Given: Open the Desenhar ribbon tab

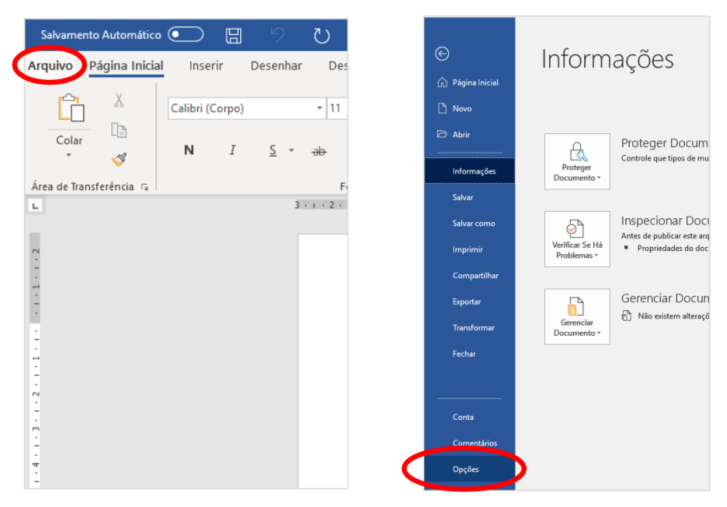Looking at the screenshot, I should [276, 66].
